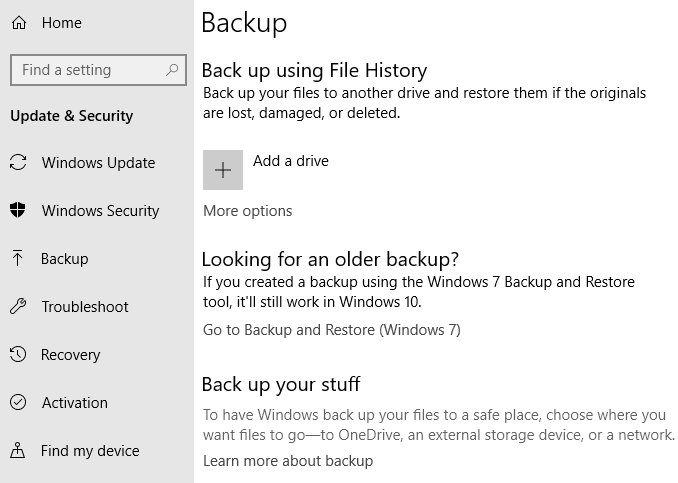Click the Troubleshoot wrench icon
Image resolution: width=678 pixels, height=483 pixels.
18,306
